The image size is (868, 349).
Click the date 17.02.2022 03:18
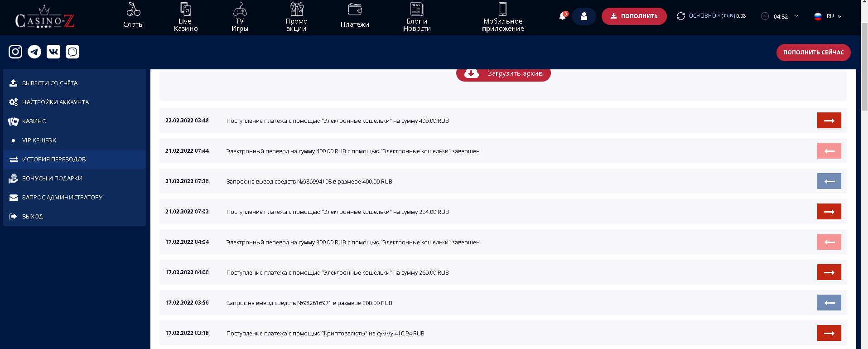coord(187,333)
